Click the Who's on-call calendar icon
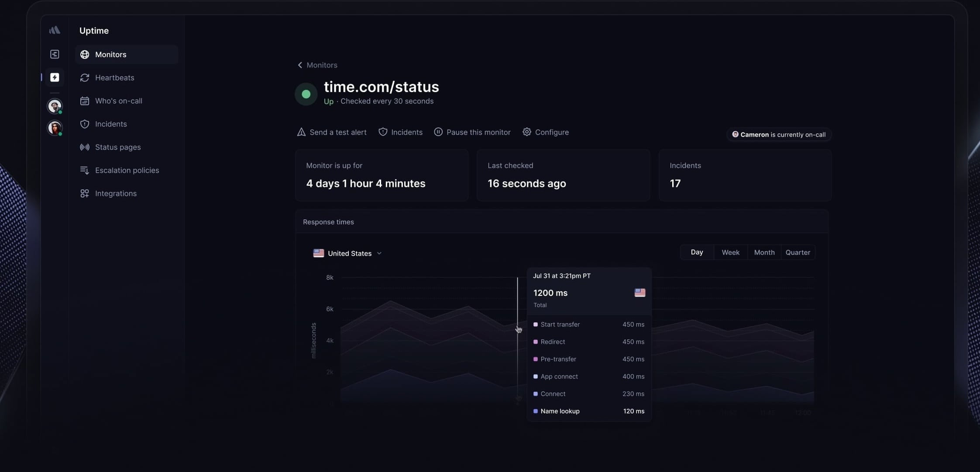This screenshot has height=472, width=980. [85, 101]
